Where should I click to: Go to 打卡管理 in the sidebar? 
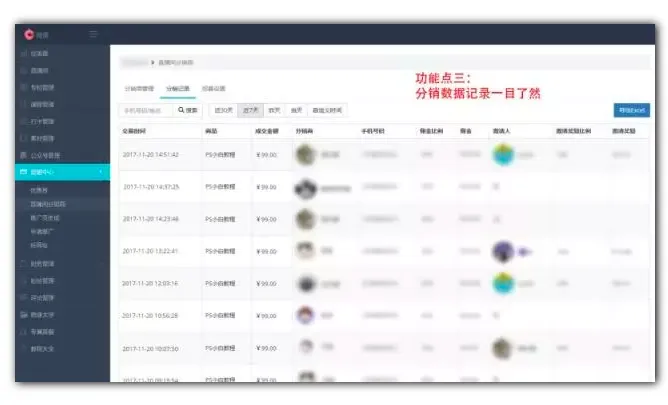click(x=42, y=121)
